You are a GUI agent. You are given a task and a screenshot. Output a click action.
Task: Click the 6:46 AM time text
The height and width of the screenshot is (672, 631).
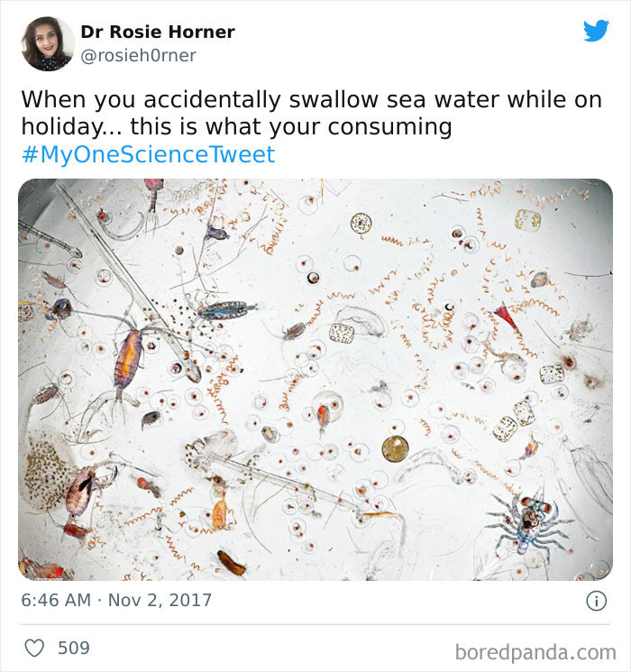(56, 601)
